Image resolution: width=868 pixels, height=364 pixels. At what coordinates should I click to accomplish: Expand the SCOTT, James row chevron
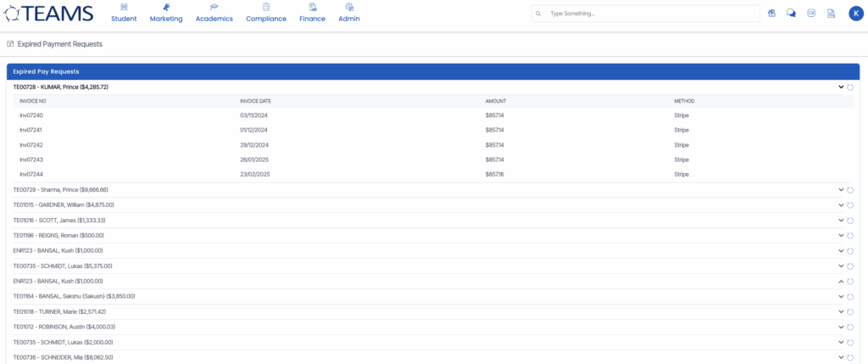(841, 220)
